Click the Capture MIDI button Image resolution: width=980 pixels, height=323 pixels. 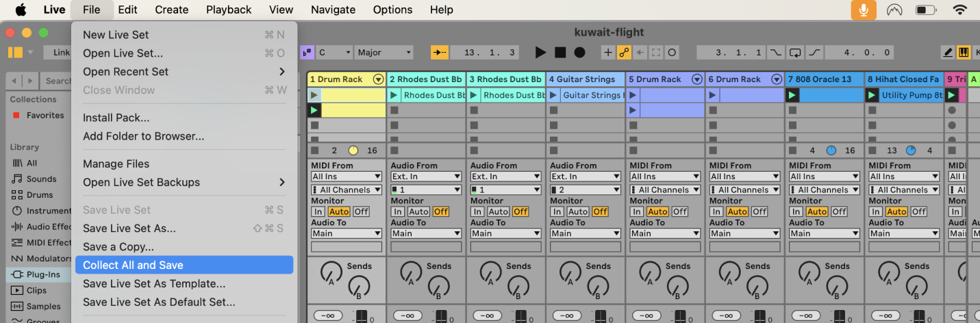(x=656, y=52)
